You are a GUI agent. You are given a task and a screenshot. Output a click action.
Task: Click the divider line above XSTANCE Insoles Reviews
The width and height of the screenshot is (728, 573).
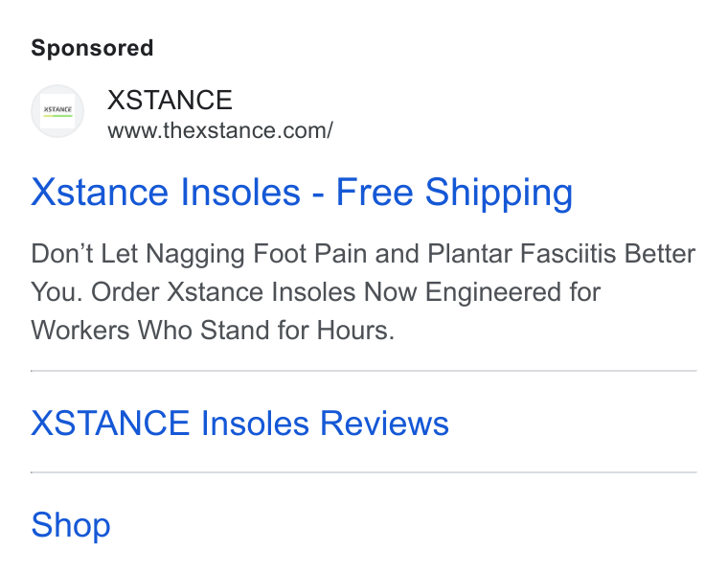(x=364, y=371)
